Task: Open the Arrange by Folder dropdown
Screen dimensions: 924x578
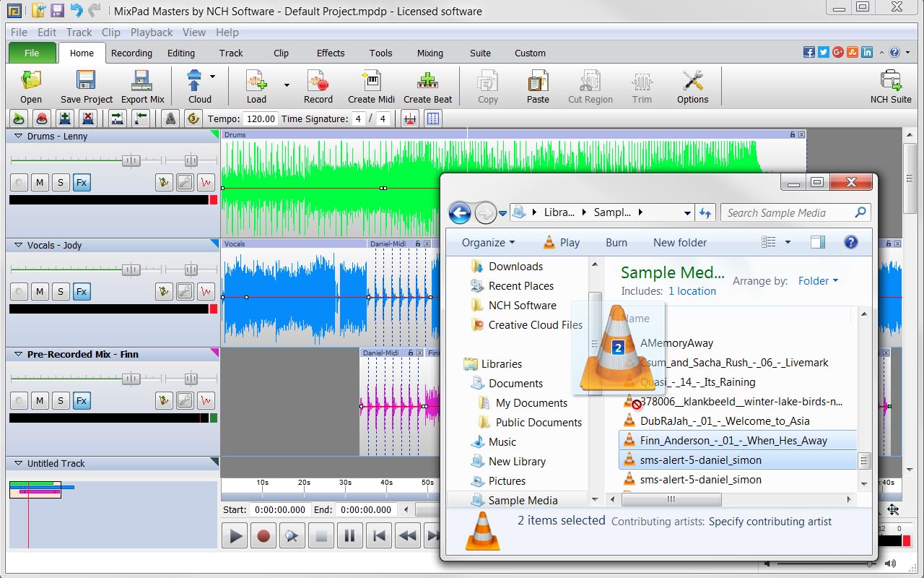Action: pos(818,280)
